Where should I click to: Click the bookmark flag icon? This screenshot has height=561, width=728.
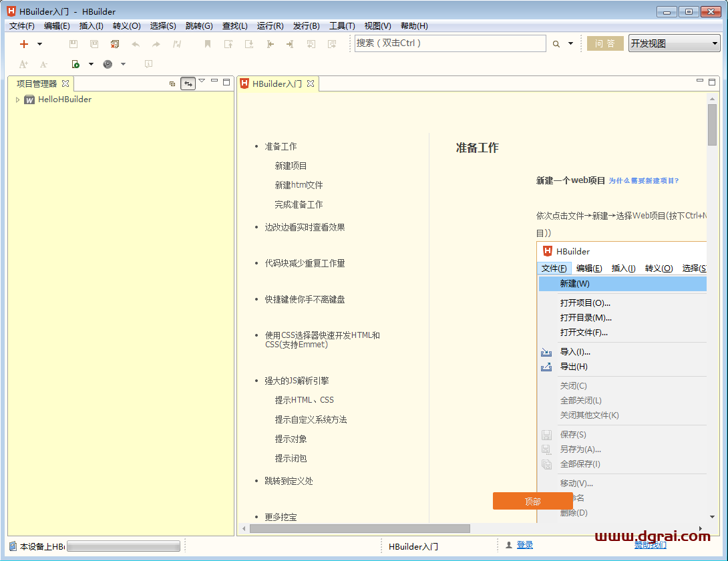(208, 44)
